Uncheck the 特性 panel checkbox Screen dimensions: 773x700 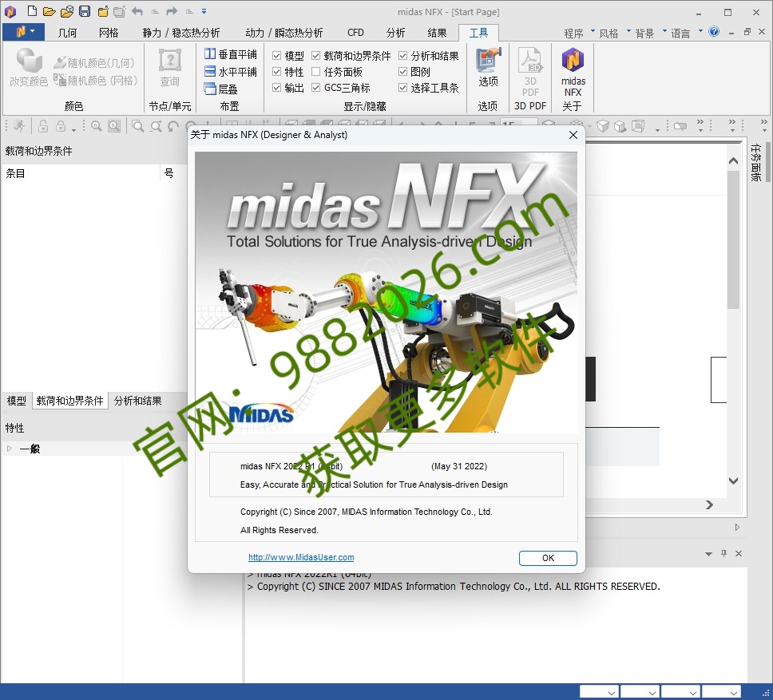[x=276, y=72]
